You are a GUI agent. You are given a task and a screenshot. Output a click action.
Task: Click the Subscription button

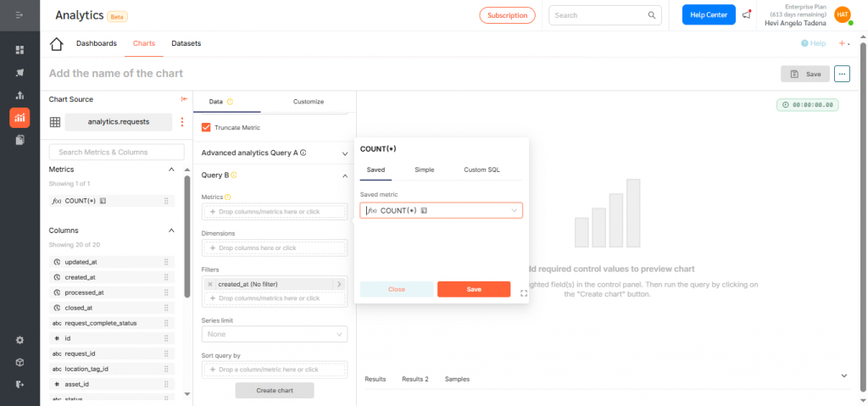point(507,15)
